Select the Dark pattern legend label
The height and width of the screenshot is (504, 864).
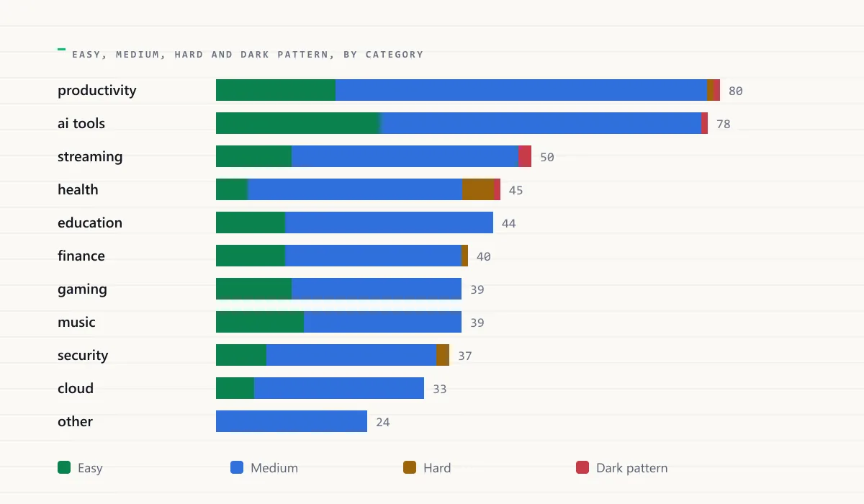click(x=631, y=468)
